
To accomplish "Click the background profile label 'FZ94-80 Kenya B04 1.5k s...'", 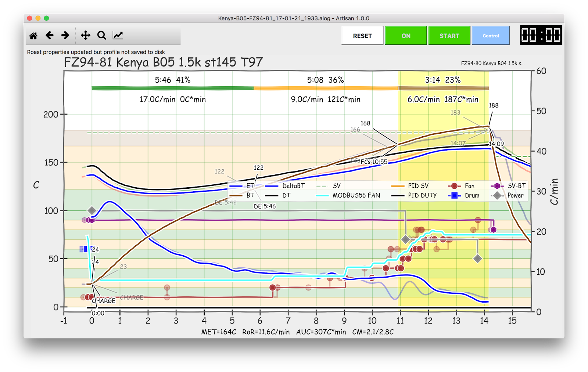I will [x=492, y=63].
